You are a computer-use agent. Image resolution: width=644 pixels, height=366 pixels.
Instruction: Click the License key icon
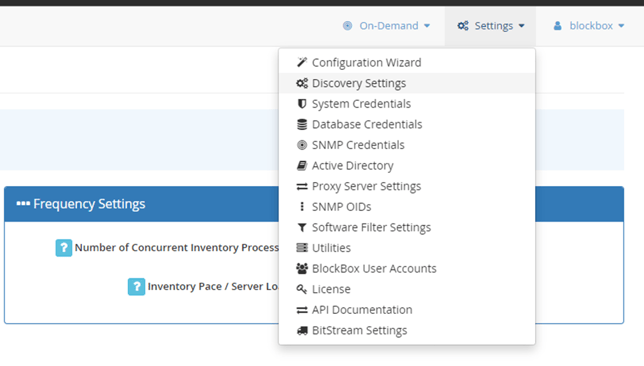pos(302,289)
